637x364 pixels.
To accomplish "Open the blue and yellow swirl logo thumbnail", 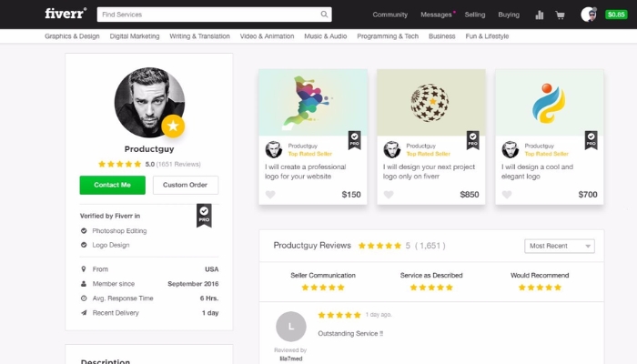I will click(550, 102).
